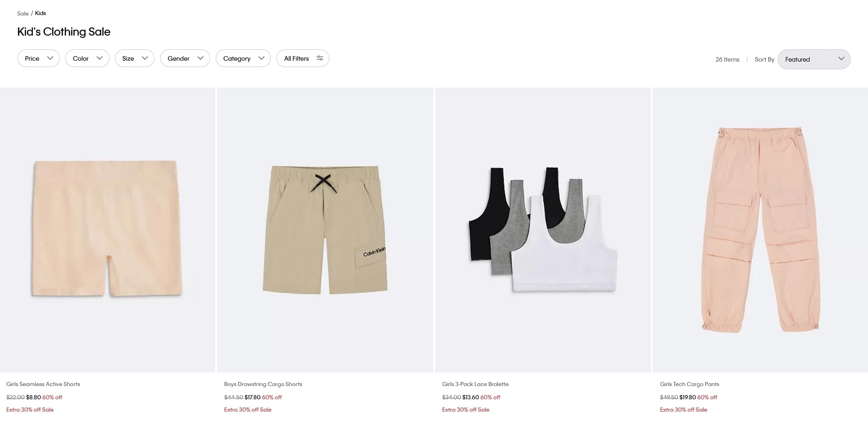Open the Gender filter dropdown

(x=185, y=58)
